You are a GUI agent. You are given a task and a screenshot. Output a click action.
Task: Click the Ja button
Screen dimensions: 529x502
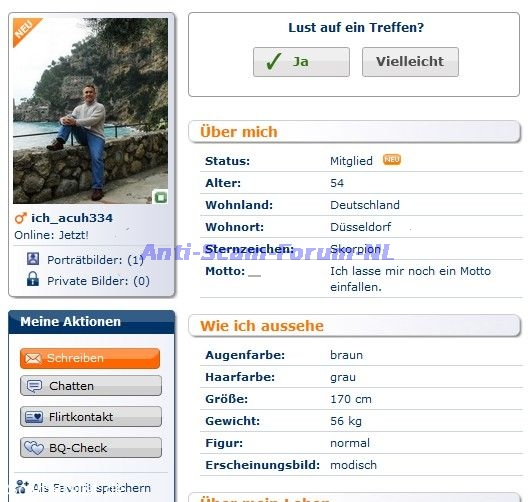(301, 62)
